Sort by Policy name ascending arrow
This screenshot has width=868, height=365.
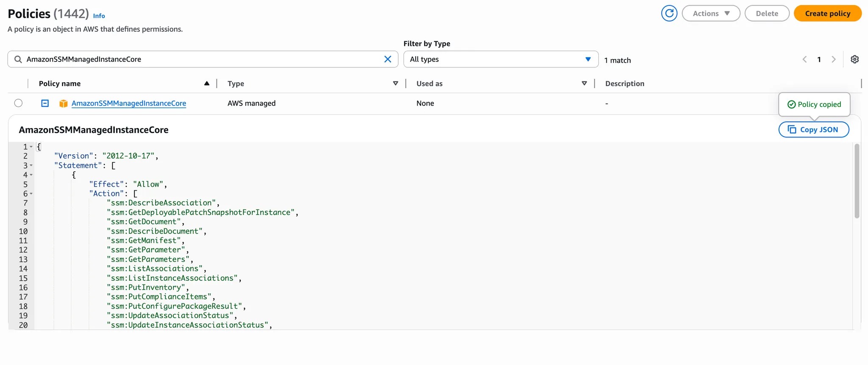[x=207, y=84]
